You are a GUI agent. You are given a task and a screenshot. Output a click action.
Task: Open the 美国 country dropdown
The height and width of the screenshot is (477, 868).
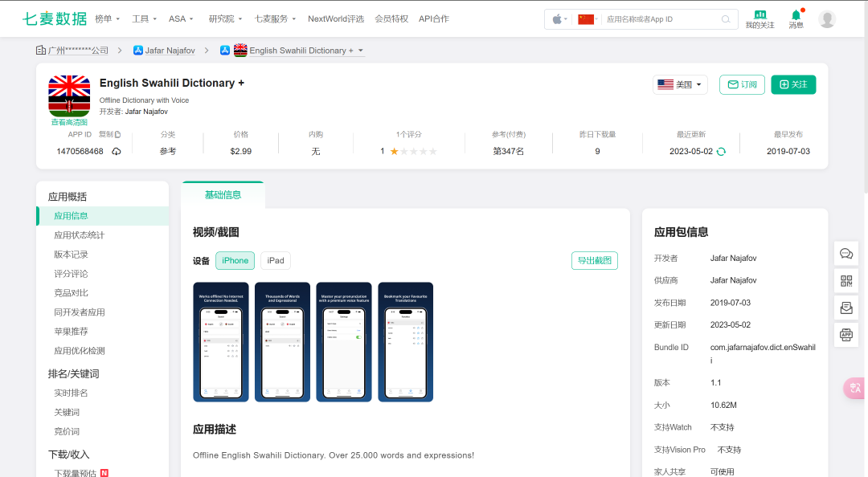[680, 84]
